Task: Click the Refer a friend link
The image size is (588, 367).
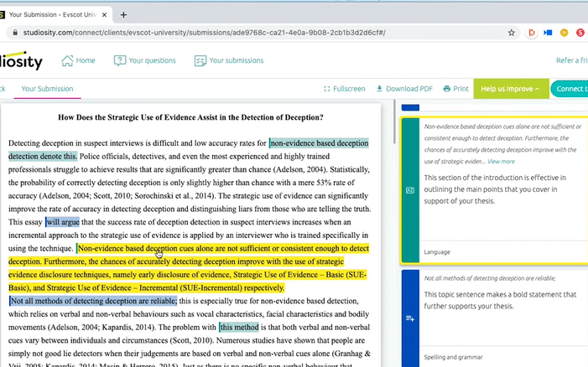Action: click(570, 60)
